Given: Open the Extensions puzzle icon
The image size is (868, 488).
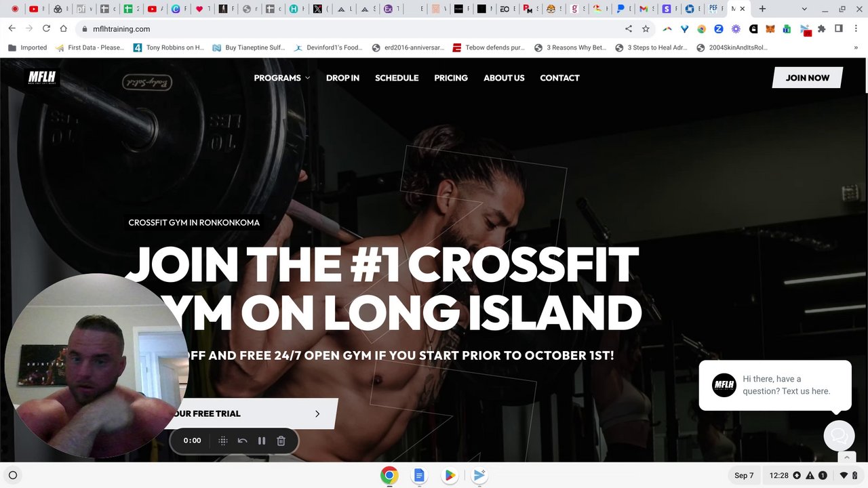Looking at the screenshot, I should click(x=821, y=28).
